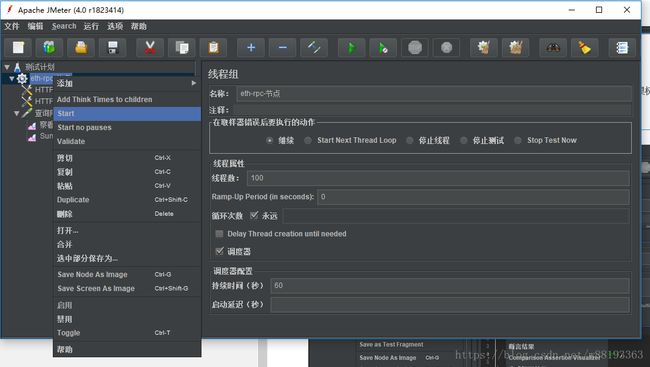
Task: Select the 停止测试 radio button
Action: pyautogui.click(x=464, y=141)
